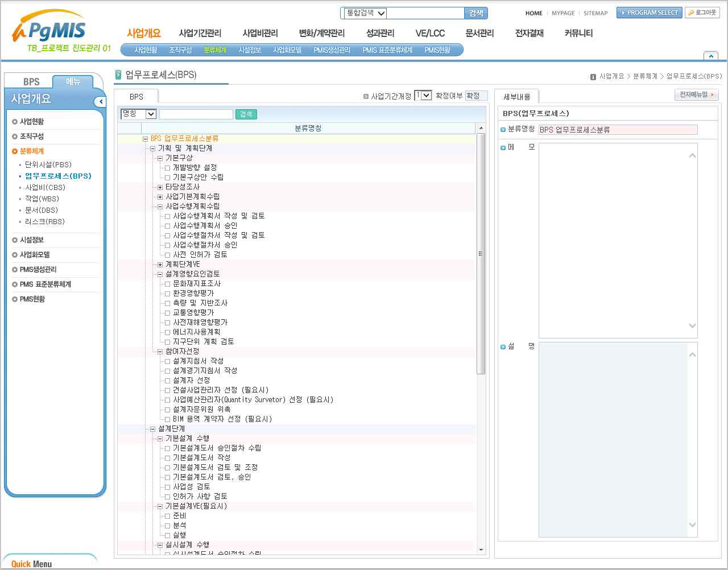728x570 pixels.
Task: Click the 명칭 search text field
Action: coord(196,114)
